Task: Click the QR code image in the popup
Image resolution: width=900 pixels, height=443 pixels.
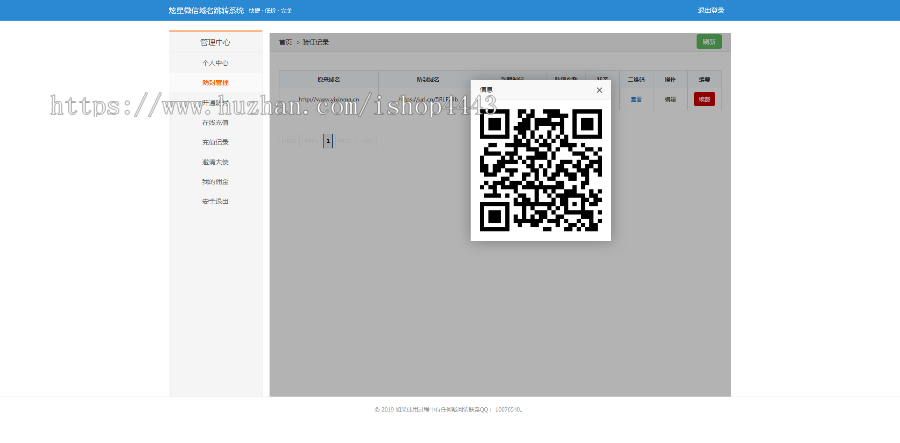Action: tap(541, 170)
